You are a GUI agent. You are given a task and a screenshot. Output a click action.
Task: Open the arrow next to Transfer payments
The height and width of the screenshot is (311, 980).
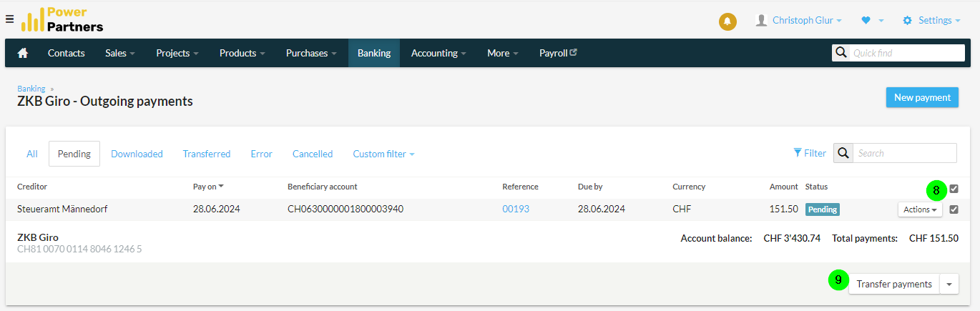coord(949,284)
